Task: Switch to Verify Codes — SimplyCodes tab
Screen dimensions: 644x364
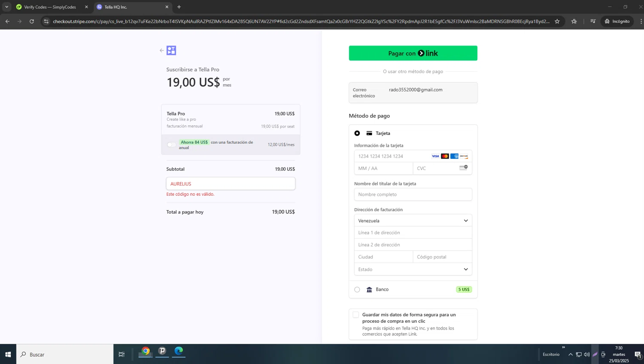Action: pos(51,7)
